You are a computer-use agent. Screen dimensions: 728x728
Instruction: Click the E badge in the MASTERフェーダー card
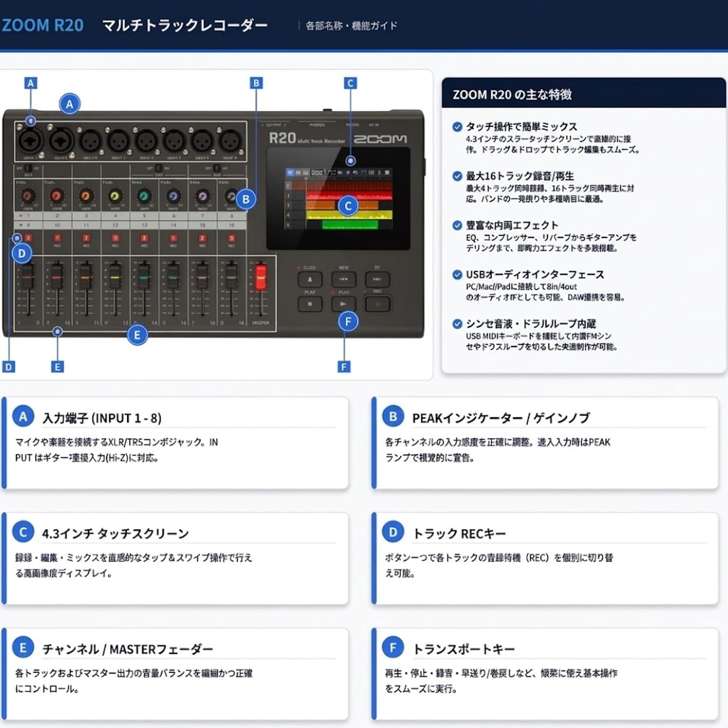(x=23, y=647)
